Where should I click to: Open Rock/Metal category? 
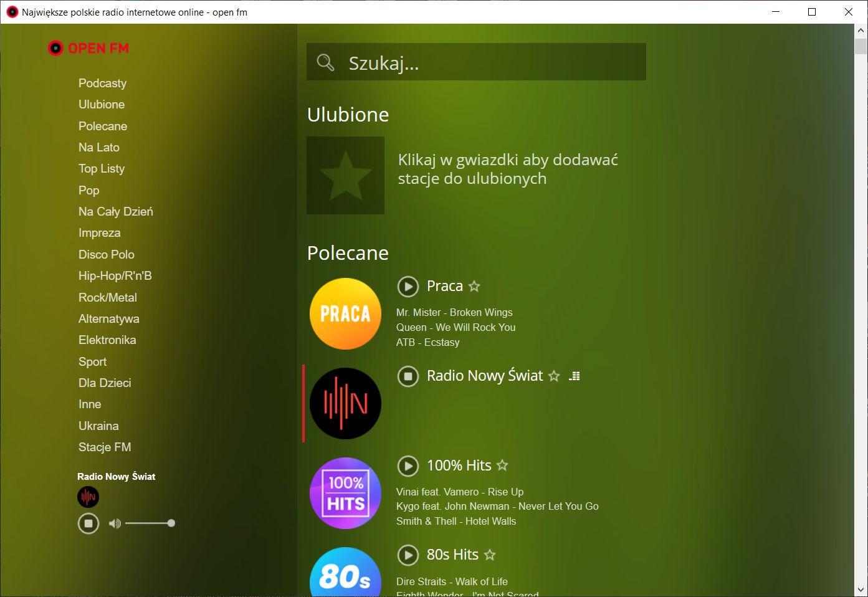[108, 297]
